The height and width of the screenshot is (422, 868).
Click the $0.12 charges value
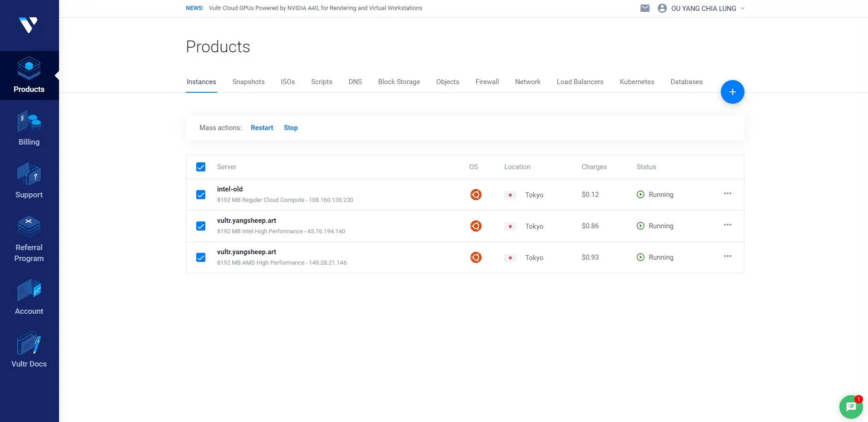[590, 195]
